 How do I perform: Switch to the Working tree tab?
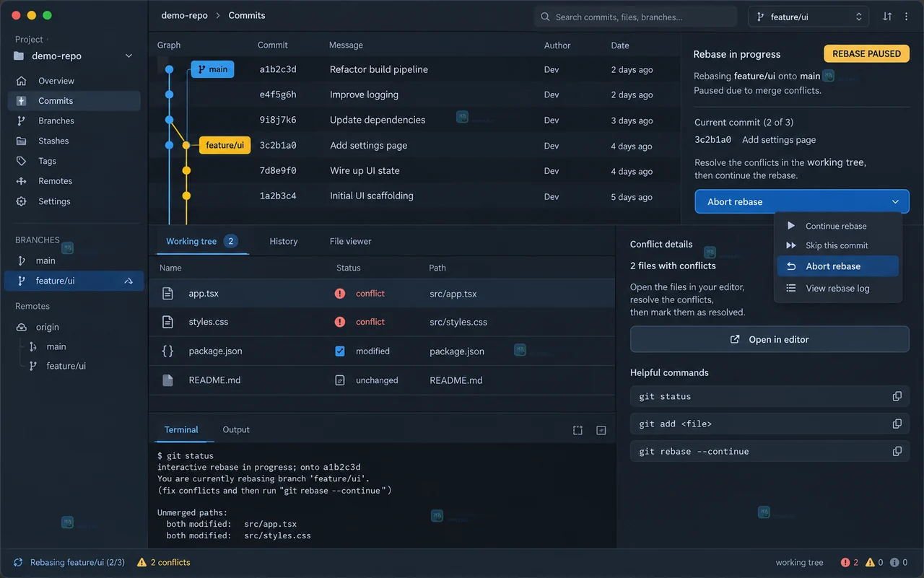pyautogui.click(x=202, y=241)
